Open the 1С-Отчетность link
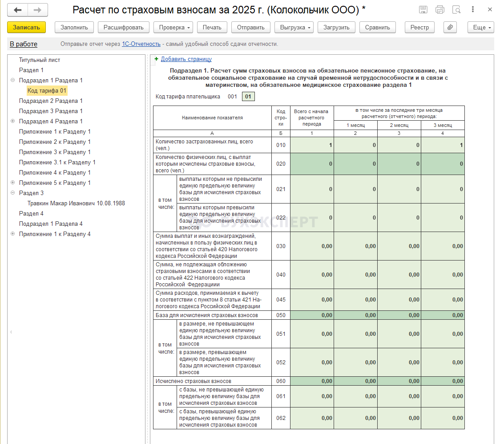Screen dimensions: 504x444 tap(141, 44)
